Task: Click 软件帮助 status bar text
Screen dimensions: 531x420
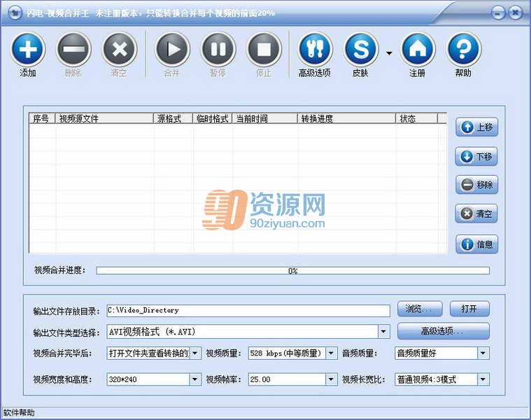Action: (20, 413)
